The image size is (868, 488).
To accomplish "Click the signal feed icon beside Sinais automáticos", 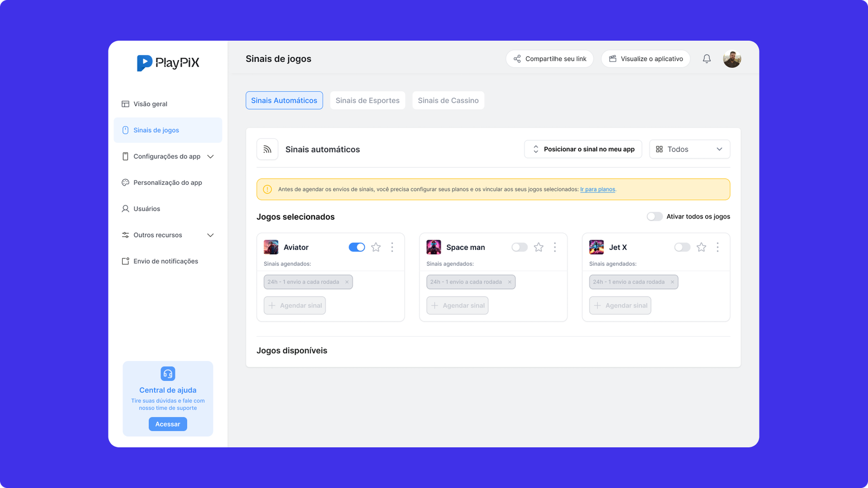I will [267, 149].
